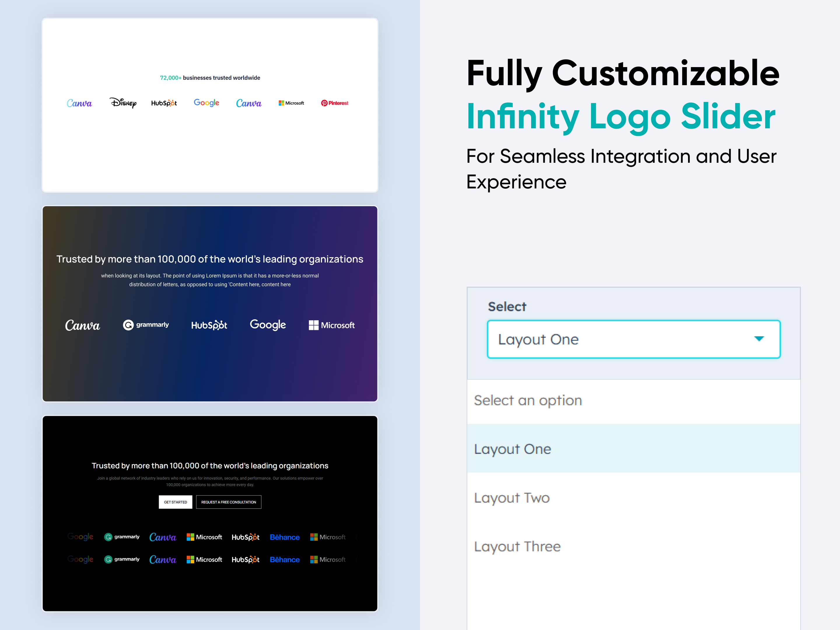The height and width of the screenshot is (630, 840).
Task: Click the lower-row HubSpot logo in the black card
Action: (246, 559)
